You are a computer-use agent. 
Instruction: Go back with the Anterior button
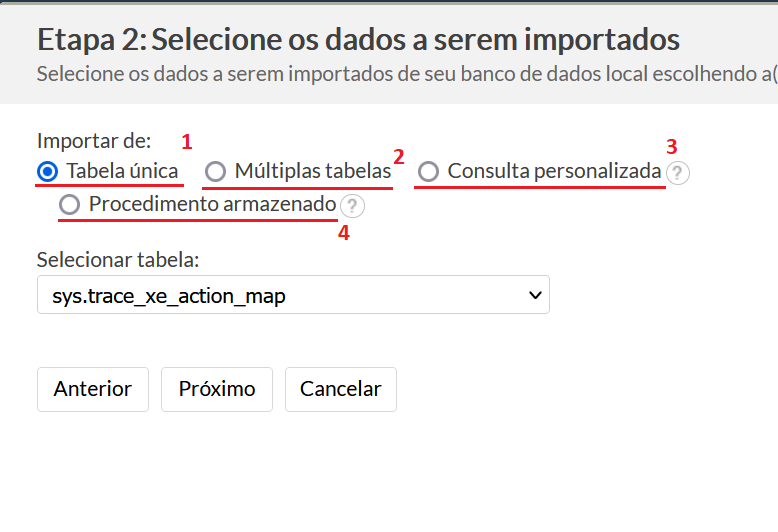(93, 390)
